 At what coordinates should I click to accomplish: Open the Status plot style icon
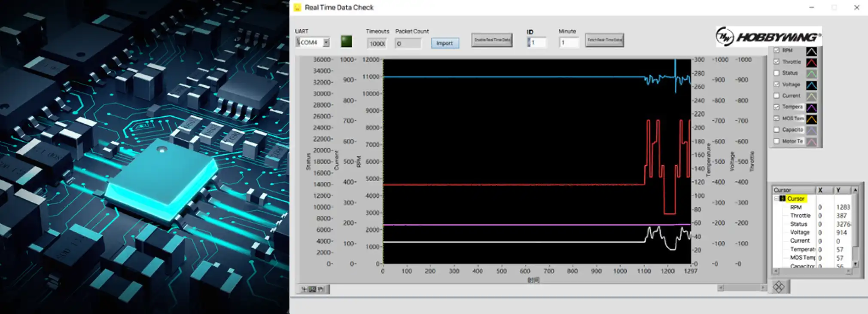click(x=811, y=73)
